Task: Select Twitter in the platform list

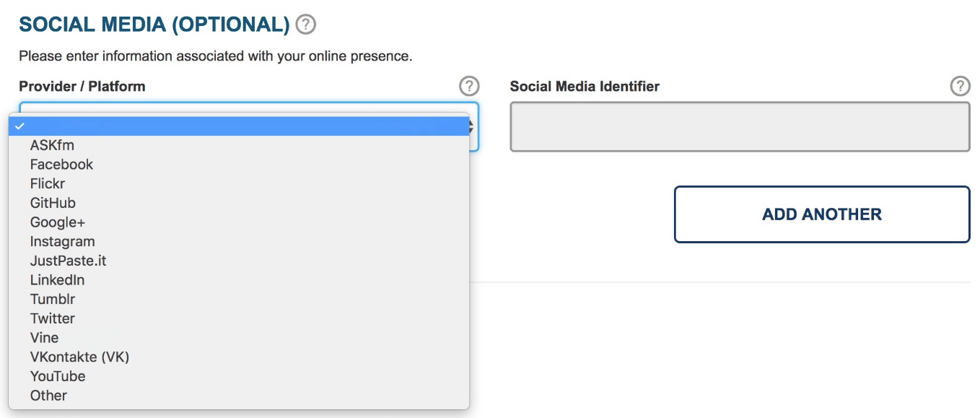Action: (x=239, y=318)
